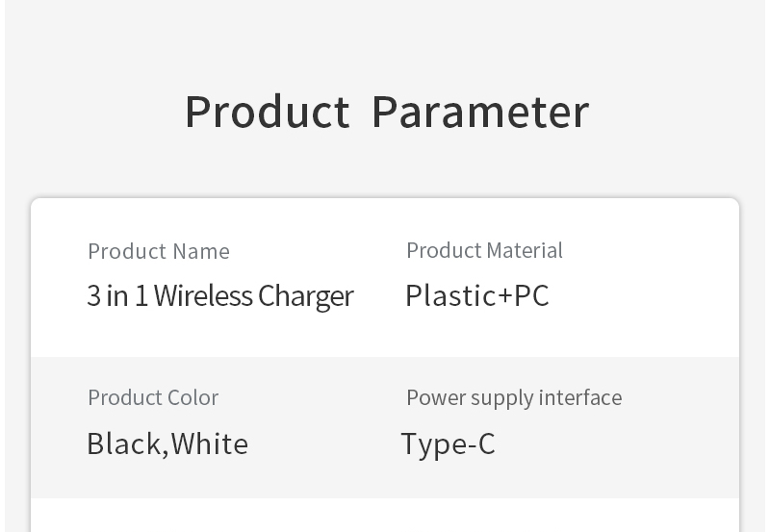Click the word "Material" in the material label

(x=525, y=250)
